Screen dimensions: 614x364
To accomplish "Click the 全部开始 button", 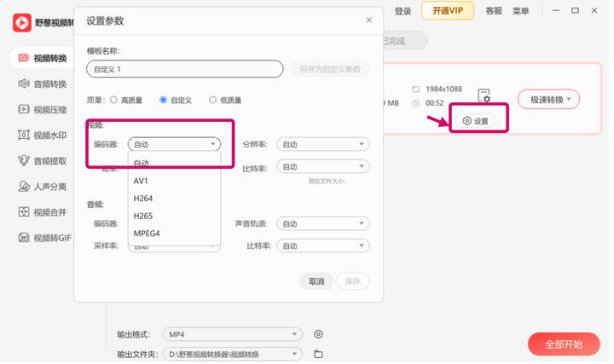I will [564, 344].
